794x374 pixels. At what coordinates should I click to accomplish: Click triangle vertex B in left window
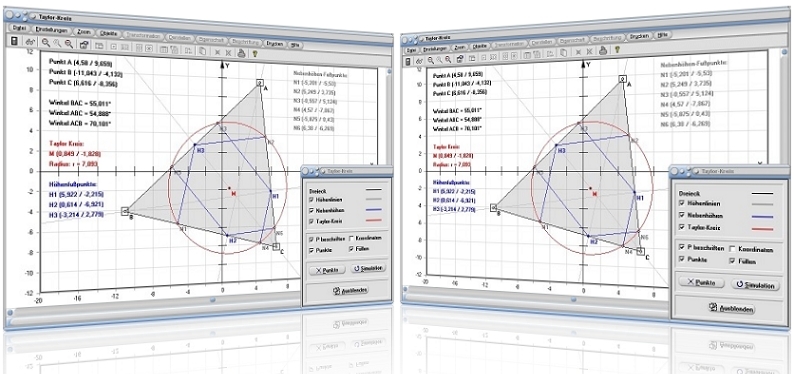[x=125, y=211]
